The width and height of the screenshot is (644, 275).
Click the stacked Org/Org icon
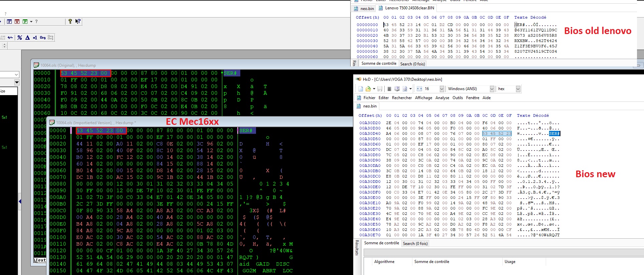pos(50,38)
